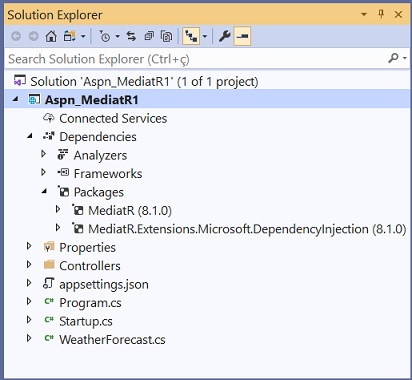Image resolution: width=412 pixels, height=380 pixels.
Task: Toggle the auto-hide pin icon
Action: [381, 14]
